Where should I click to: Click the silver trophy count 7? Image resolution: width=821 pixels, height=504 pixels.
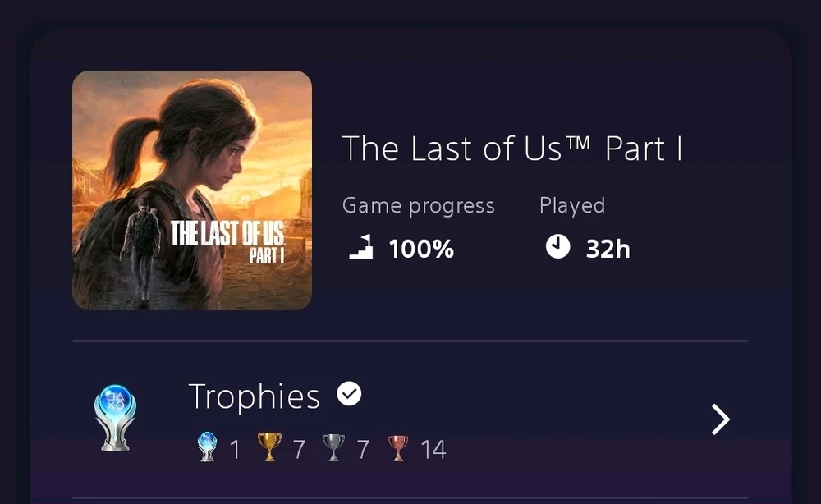(x=363, y=449)
